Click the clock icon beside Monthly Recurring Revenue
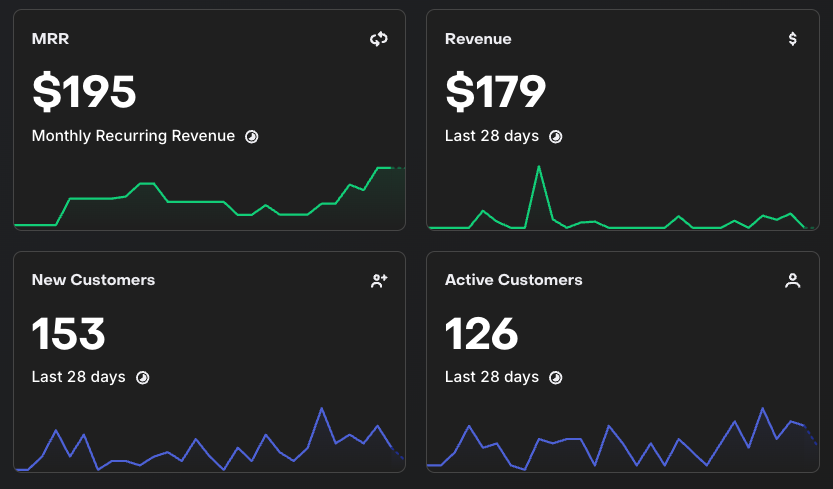This screenshot has width=833, height=489. pyautogui.click(x=252, y=137)
